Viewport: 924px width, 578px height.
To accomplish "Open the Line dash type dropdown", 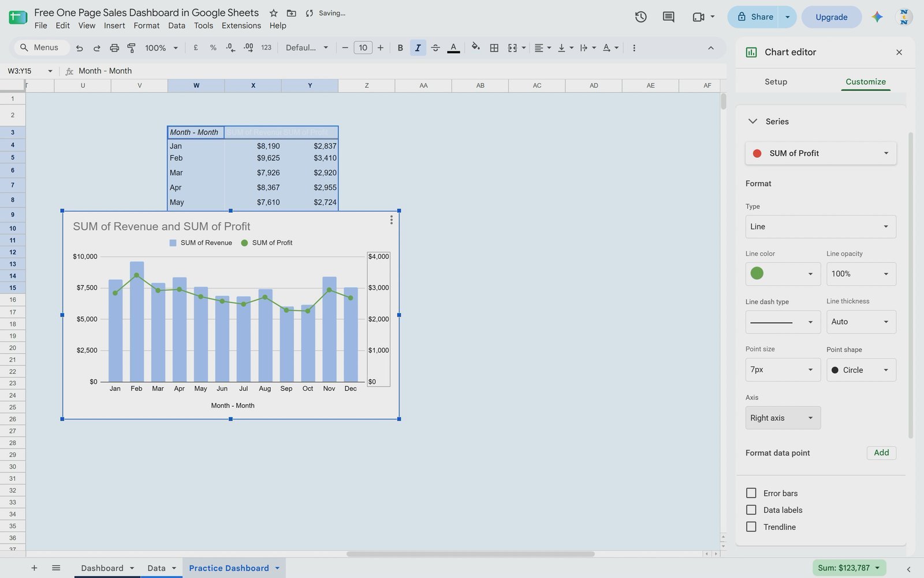I will (783, 322).
